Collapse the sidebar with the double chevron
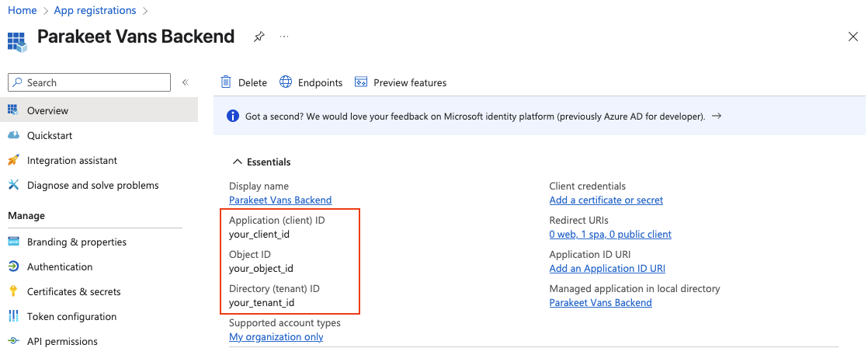Image resolution: width=868 pixels, height=355 pixels. [186, 82]
